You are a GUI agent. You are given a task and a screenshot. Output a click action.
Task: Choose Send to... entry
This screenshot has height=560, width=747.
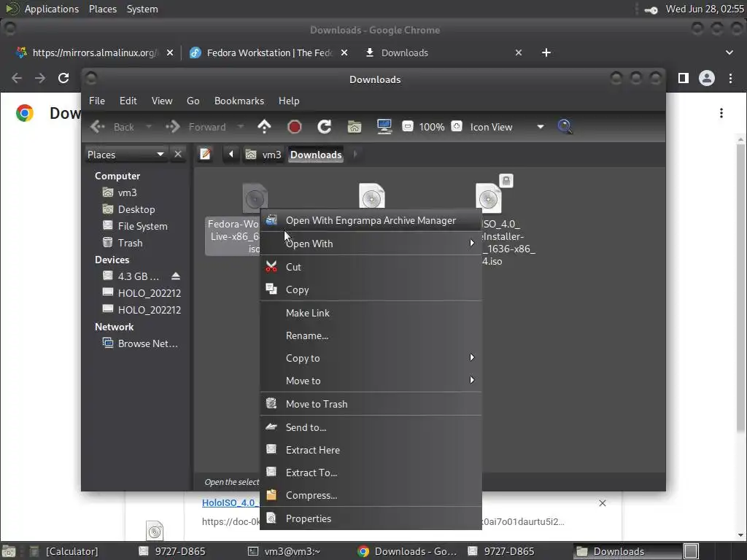click(371, 427)
